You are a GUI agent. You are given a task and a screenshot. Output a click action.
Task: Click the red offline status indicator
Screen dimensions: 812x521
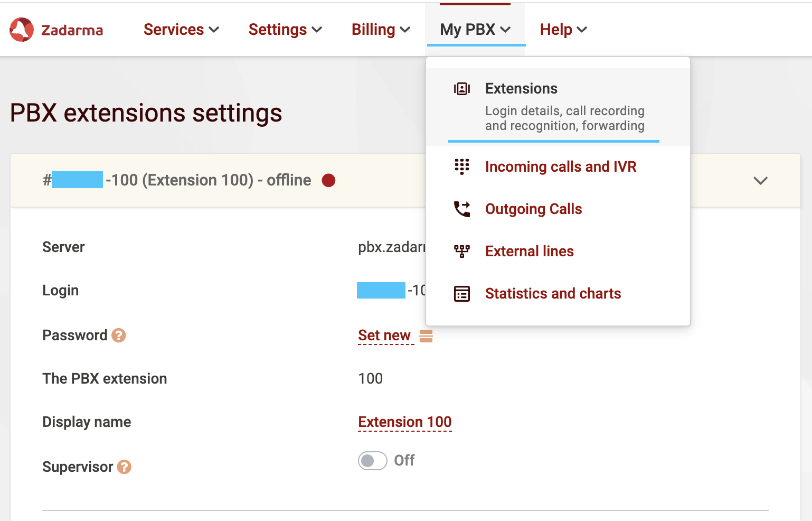tap(328, 181)
